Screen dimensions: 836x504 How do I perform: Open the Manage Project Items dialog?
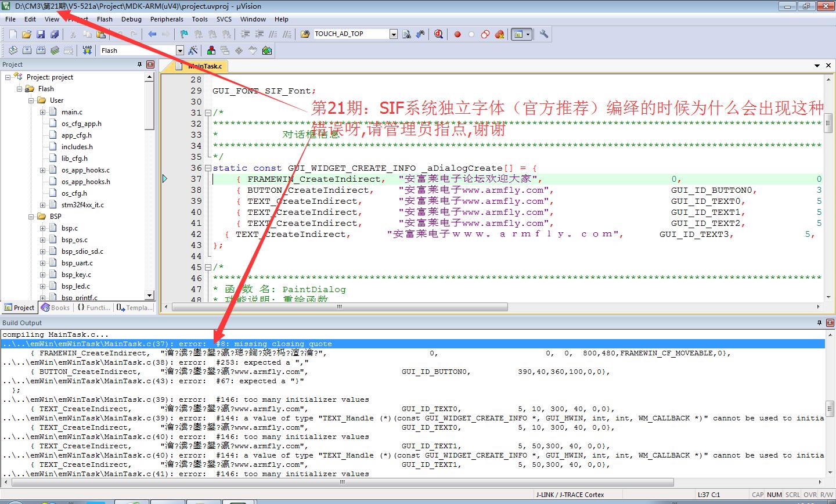[211, 51]
